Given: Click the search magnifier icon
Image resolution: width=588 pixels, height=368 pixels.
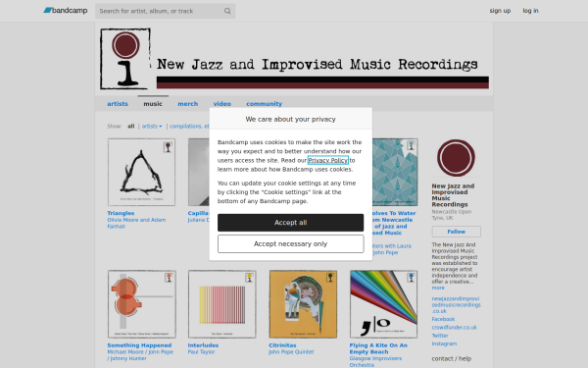Looking at the screenshot, I should coord(227,11).
